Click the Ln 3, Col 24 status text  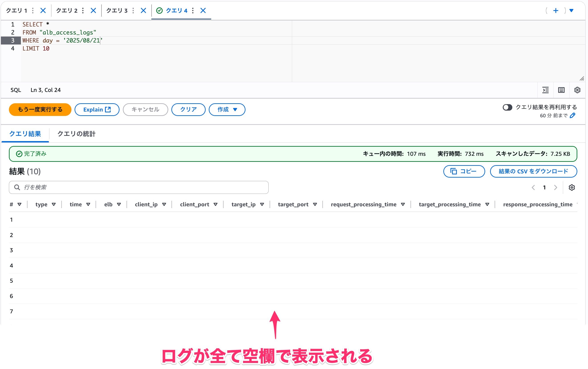click(x=46, y=90)
